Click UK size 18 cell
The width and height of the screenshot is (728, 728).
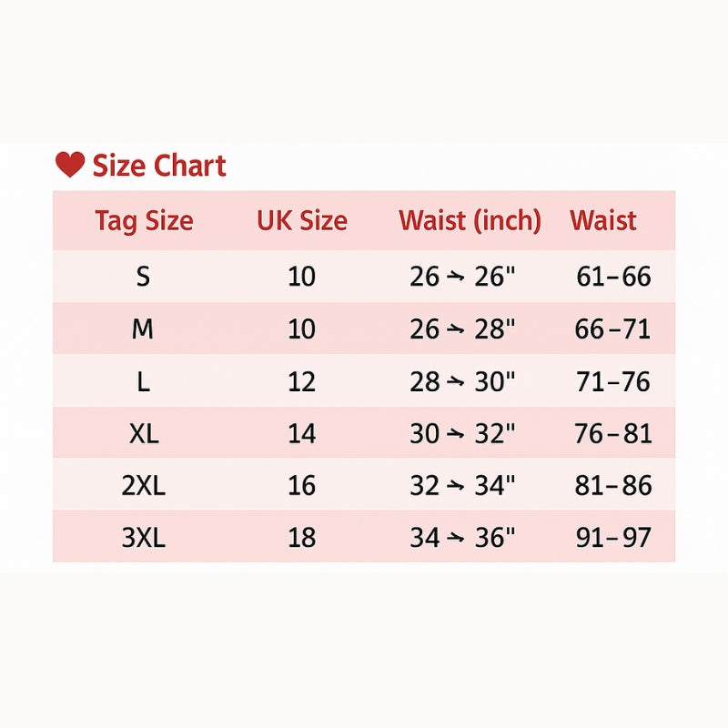[x=302, y=538]
